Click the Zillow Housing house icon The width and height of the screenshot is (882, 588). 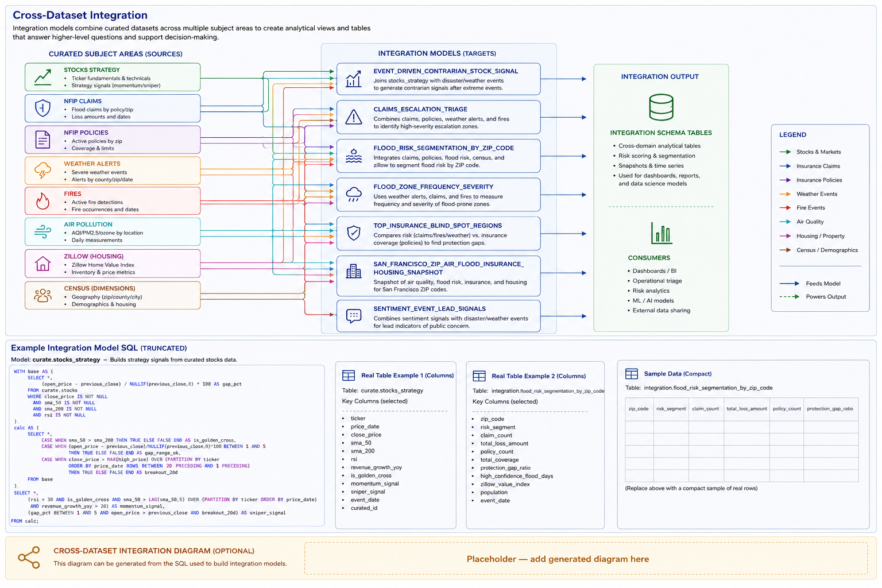(42, 264)
